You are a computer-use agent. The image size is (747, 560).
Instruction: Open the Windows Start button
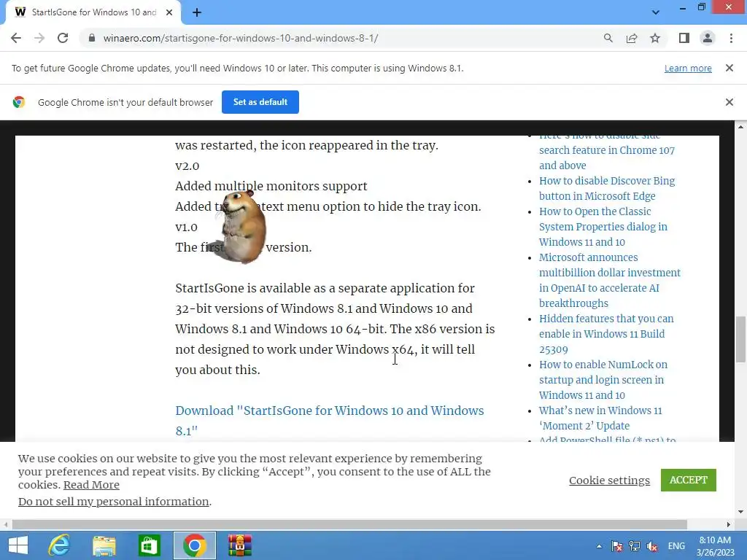18,545
